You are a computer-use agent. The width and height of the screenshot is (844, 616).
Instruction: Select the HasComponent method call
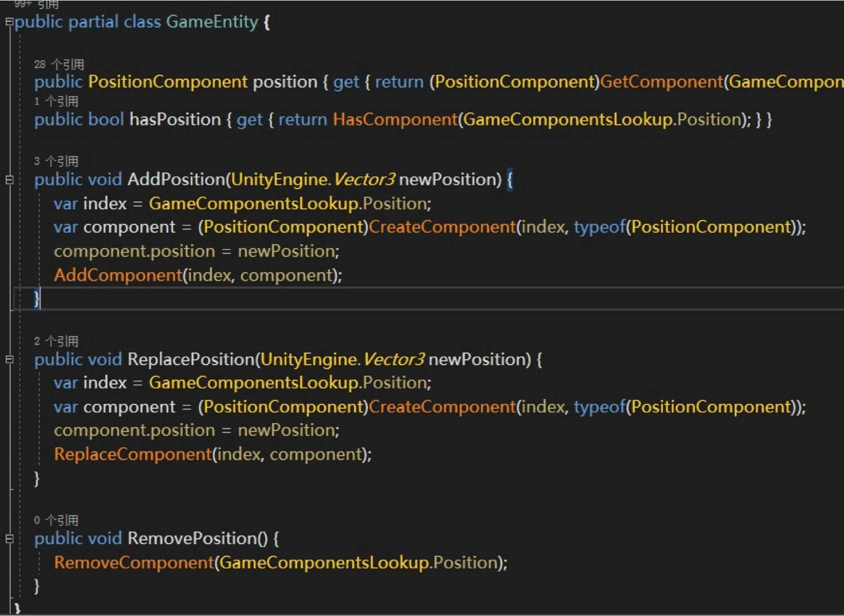[395, 119]
